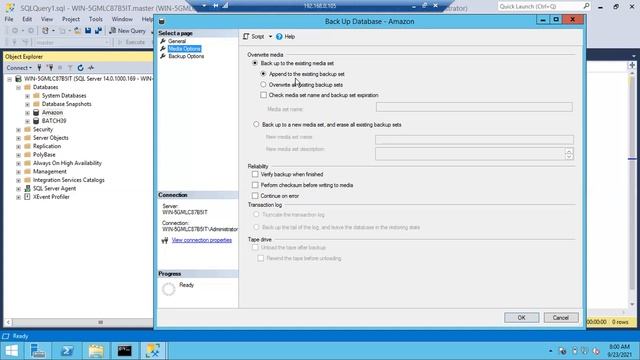Click the Quick Launch search box
640x360 pixels.
click(544, 7)
